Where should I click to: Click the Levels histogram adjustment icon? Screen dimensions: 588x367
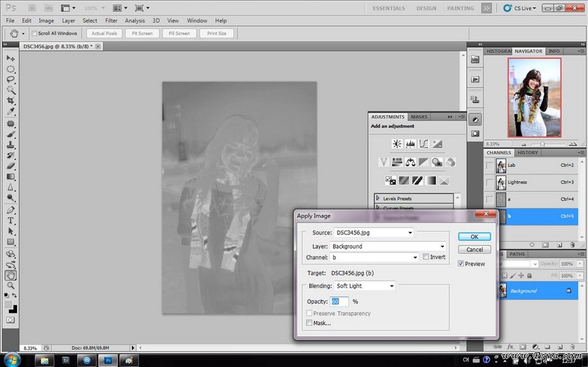[x=410, y=144]
